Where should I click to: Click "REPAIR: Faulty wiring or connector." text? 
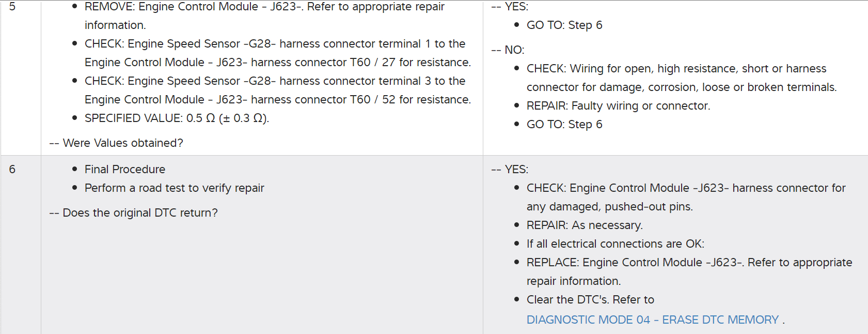(618, 106)
